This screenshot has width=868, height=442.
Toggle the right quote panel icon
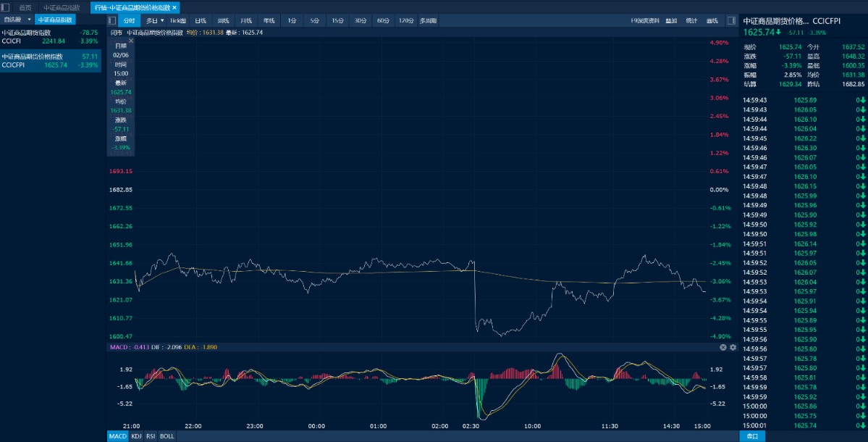tap(731, 20)
